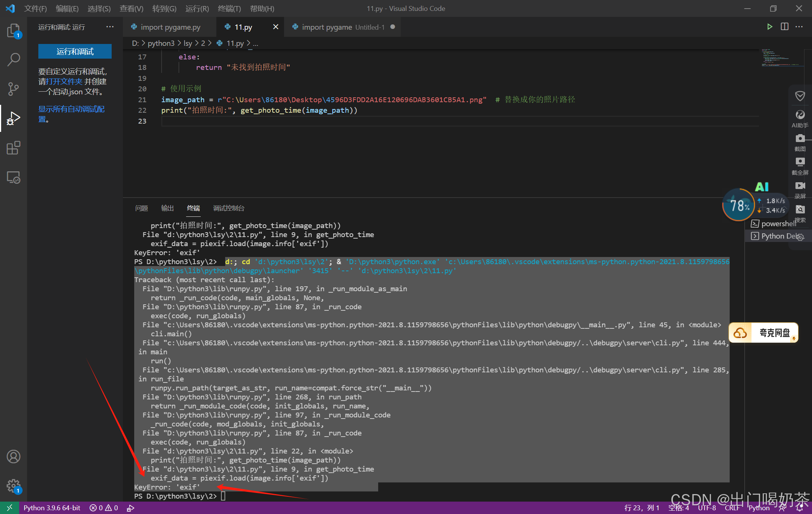
Task: Open the Manage gear icon
Action: (14, 486)
